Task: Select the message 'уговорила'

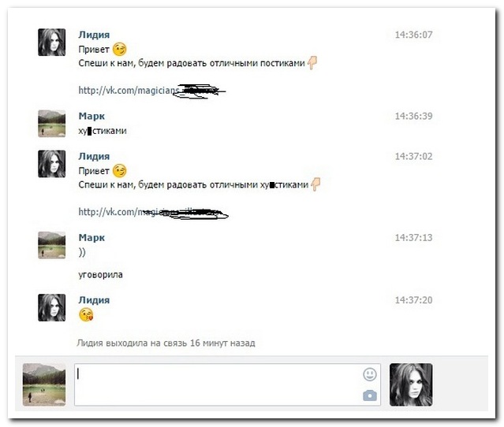Action: (x=101, y=275)
